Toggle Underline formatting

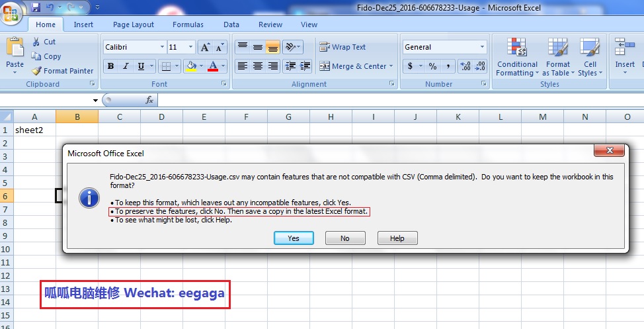[141, 66]
